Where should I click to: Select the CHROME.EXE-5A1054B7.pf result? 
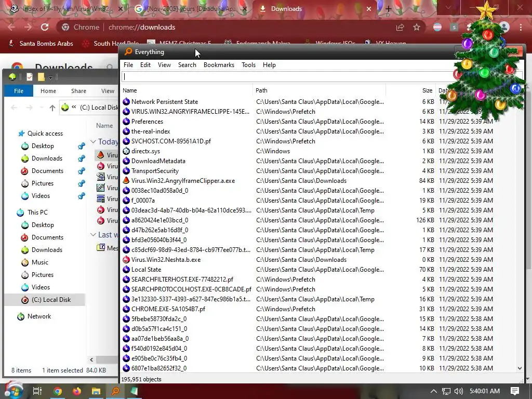coord(168,309)
